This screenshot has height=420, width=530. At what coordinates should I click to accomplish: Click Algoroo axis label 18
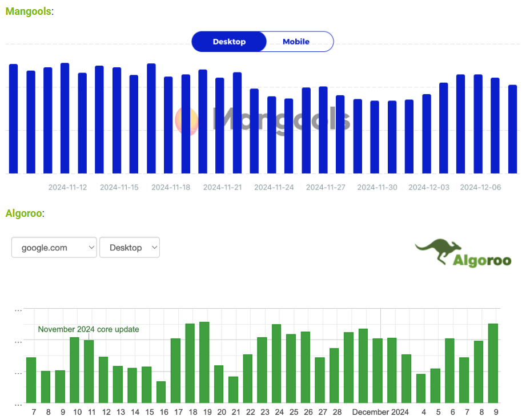192,412
